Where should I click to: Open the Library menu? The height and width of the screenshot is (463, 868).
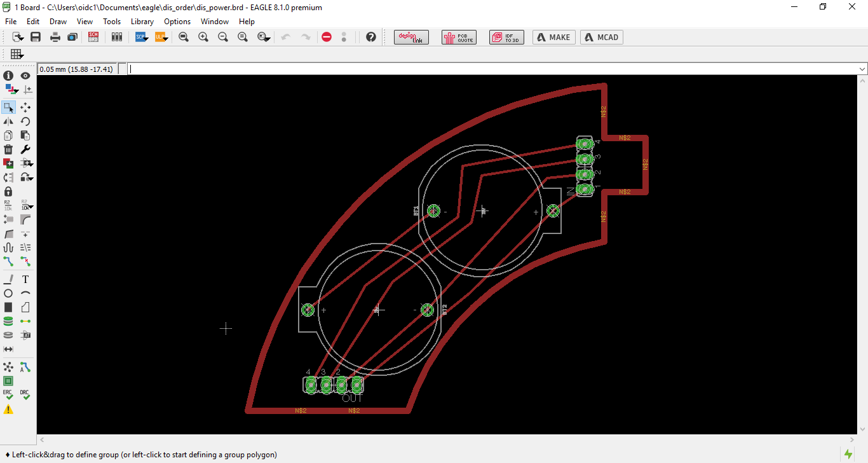[142, 21]
